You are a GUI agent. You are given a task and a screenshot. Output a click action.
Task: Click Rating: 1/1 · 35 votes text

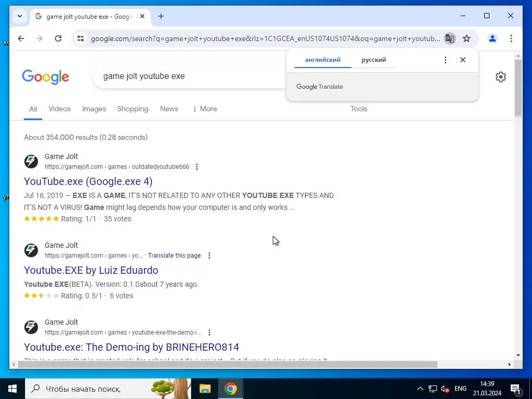point(96,219)
